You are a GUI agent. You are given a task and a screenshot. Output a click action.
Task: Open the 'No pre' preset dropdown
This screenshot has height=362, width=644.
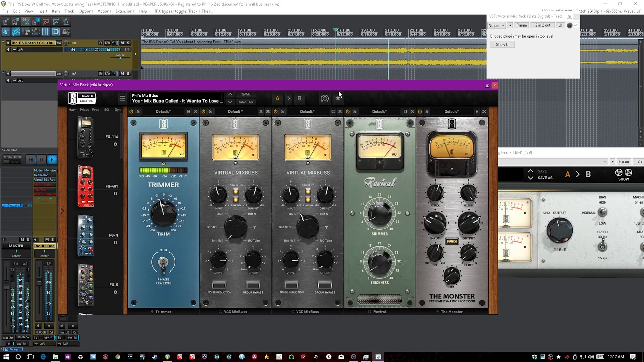(x=496, y=25)
